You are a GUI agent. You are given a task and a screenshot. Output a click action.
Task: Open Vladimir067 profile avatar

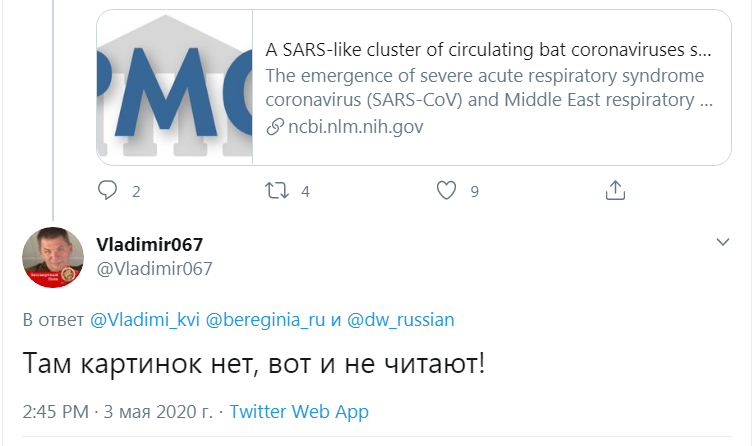(x=53, y=257)
